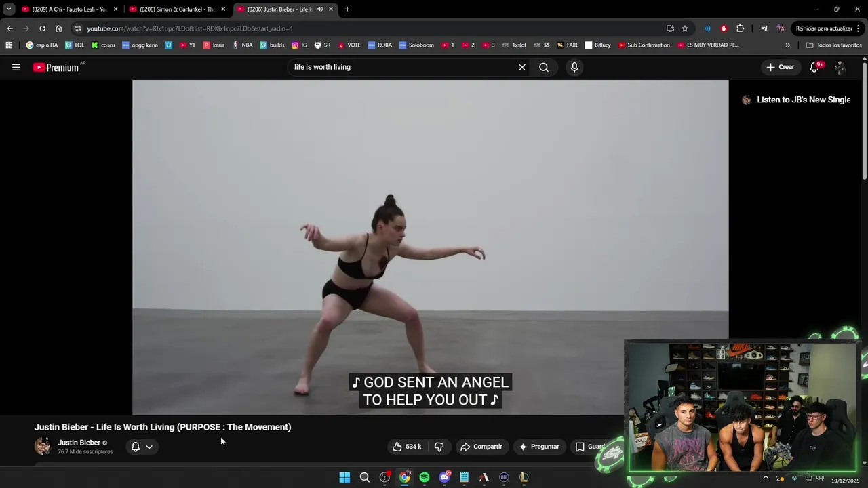
Task: Open the NBA bookmark
Action: [x=242, y=45]
